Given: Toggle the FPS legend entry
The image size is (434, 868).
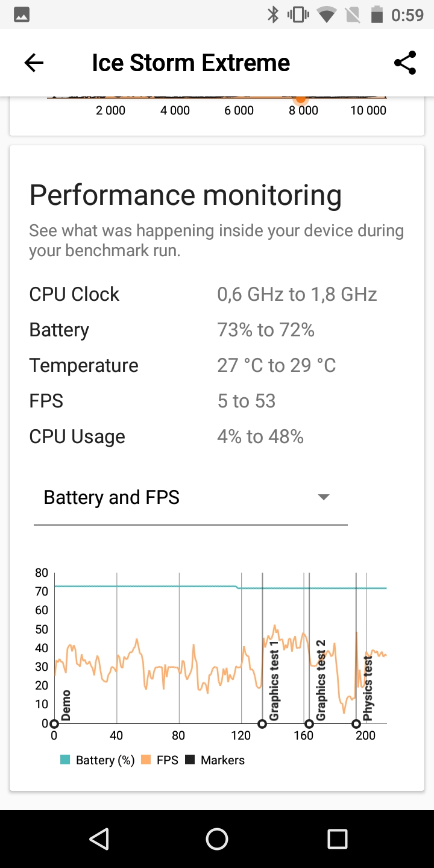Looking at the screenshot, I should [160, 760].
